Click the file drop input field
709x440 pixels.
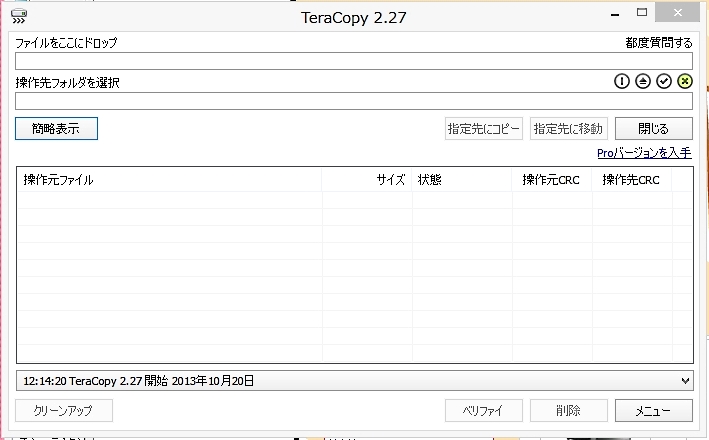click(x=354, y=61)
